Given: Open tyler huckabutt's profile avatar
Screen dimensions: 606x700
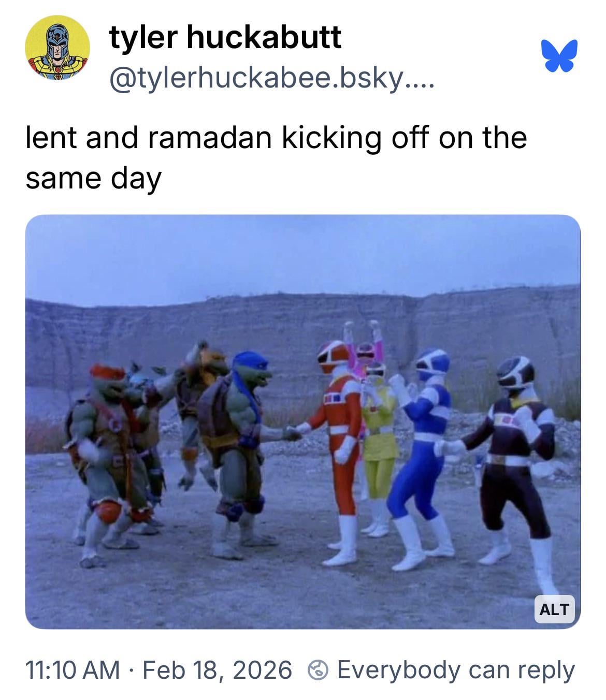Looking at the screenshot, I should (57, 48).
